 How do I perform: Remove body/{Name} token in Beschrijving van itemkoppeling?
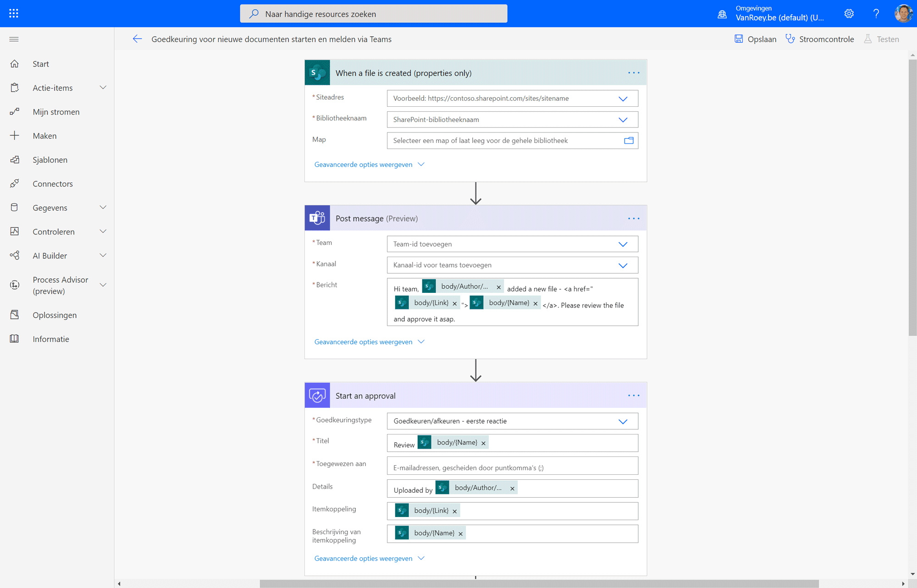click(x=460, y=533)
